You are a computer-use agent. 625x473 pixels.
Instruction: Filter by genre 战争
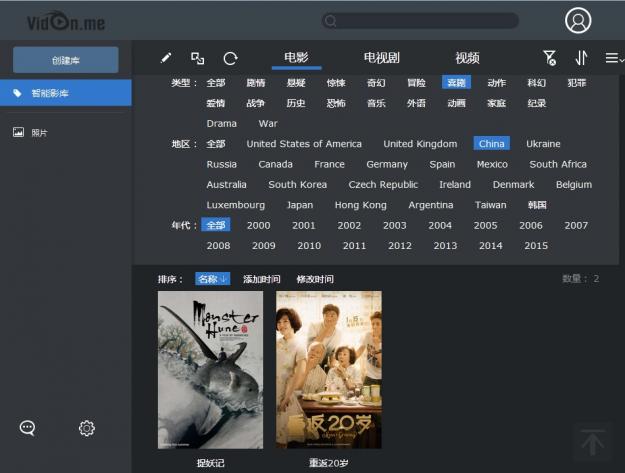(256, 103)
